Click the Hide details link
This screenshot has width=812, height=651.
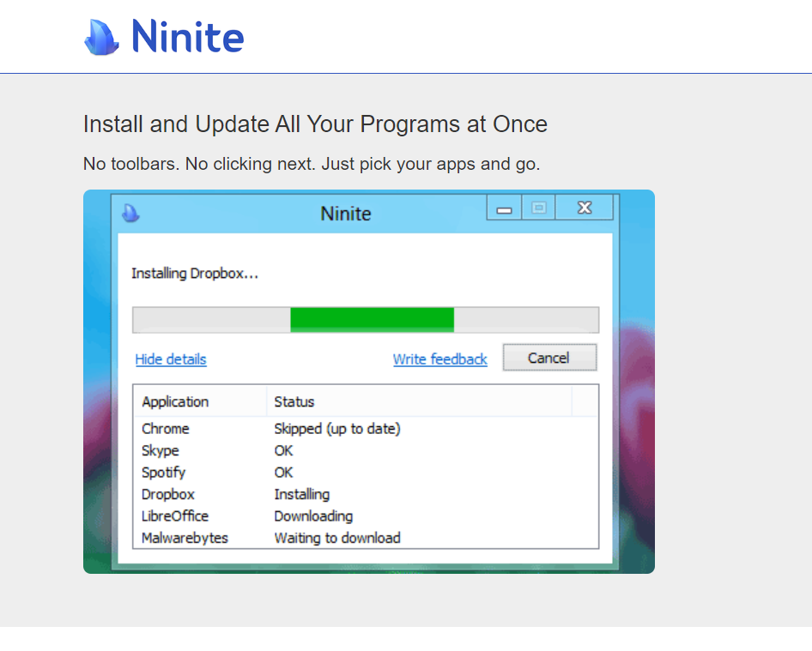171,359
